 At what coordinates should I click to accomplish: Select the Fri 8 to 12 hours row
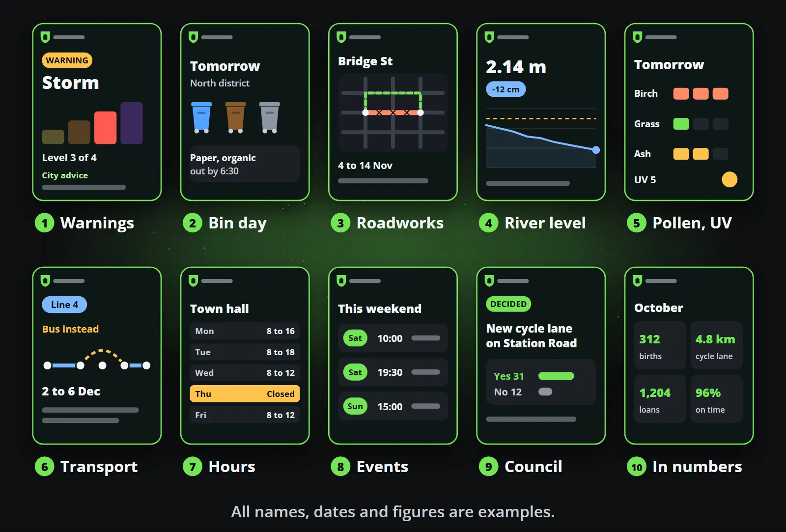[x=245, y=415]
